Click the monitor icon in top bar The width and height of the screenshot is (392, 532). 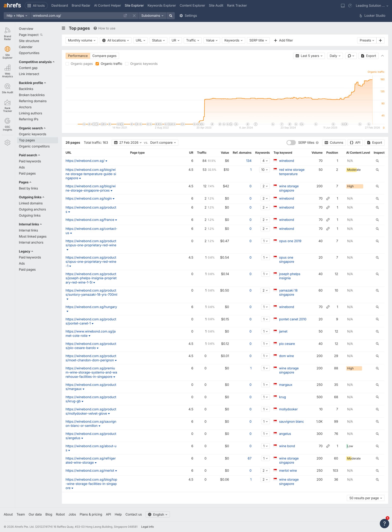tap(343, 5)
